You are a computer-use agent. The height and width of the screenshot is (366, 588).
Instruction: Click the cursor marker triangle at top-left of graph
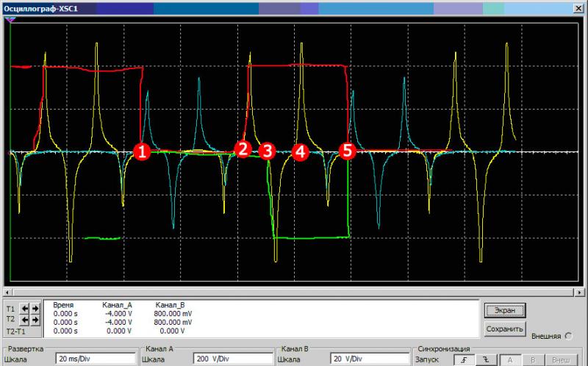[10, 21]
